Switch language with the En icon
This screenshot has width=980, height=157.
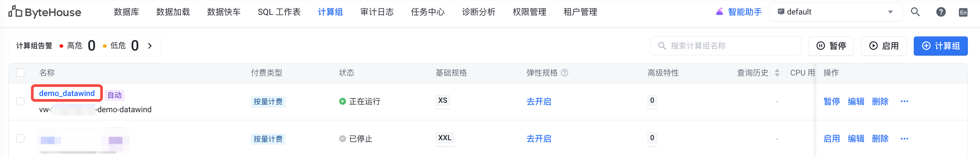(963, 12)
